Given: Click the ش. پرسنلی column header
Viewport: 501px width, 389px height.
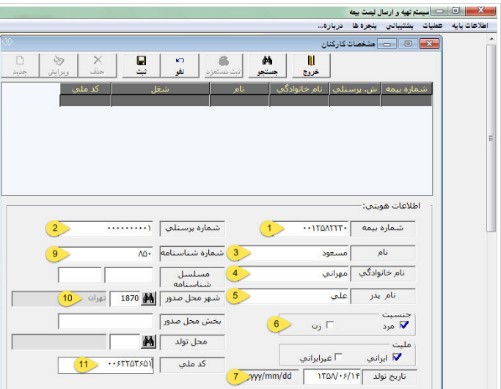Looking at the screenshot, I should (x=355, y=89).
